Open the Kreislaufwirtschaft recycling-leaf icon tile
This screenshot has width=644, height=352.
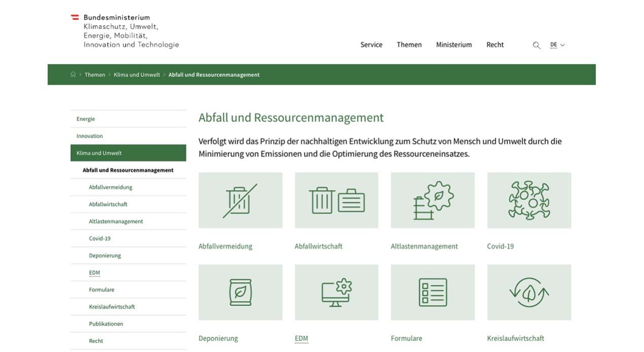point(529,292)
